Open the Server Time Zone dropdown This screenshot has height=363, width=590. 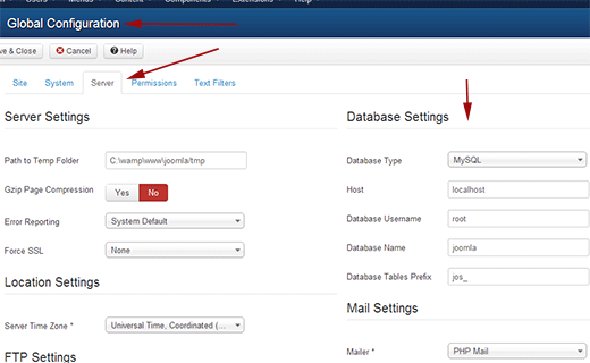pos(175,325)
